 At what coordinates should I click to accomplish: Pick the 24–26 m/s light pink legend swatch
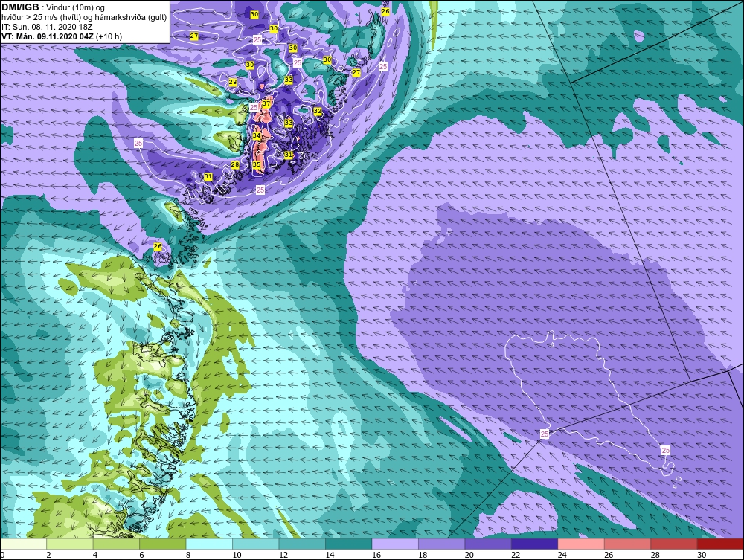[581, 544]
